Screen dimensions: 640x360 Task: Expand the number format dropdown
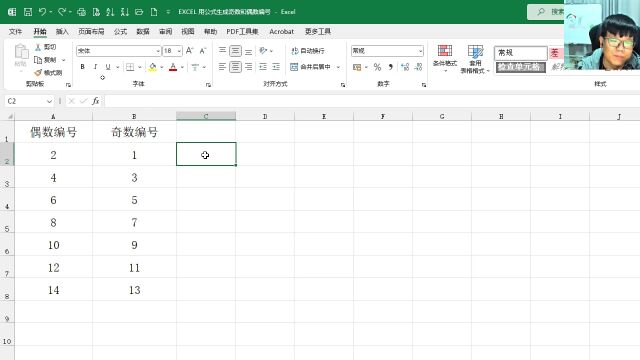coord(420,51)
